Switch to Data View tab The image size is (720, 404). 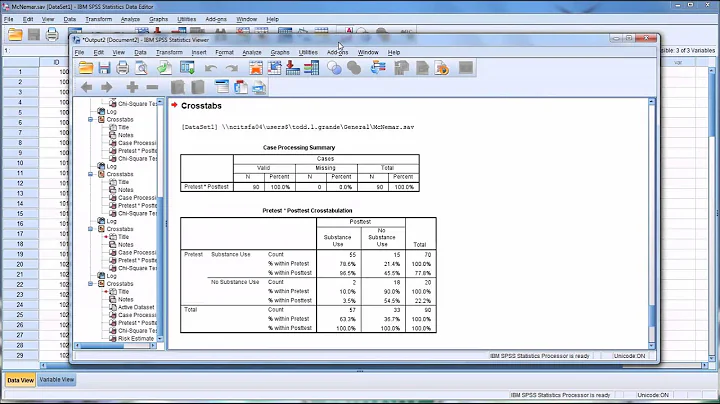[20, 380]
